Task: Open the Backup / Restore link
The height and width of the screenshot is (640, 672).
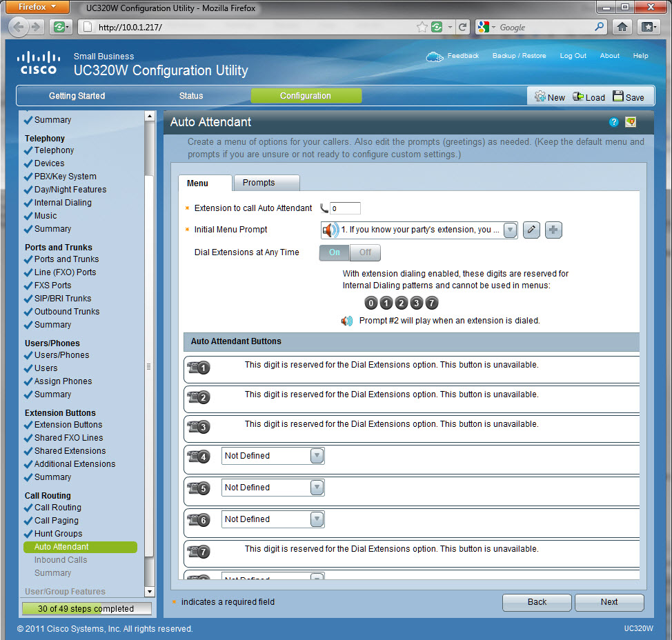Action: point(519,56)
